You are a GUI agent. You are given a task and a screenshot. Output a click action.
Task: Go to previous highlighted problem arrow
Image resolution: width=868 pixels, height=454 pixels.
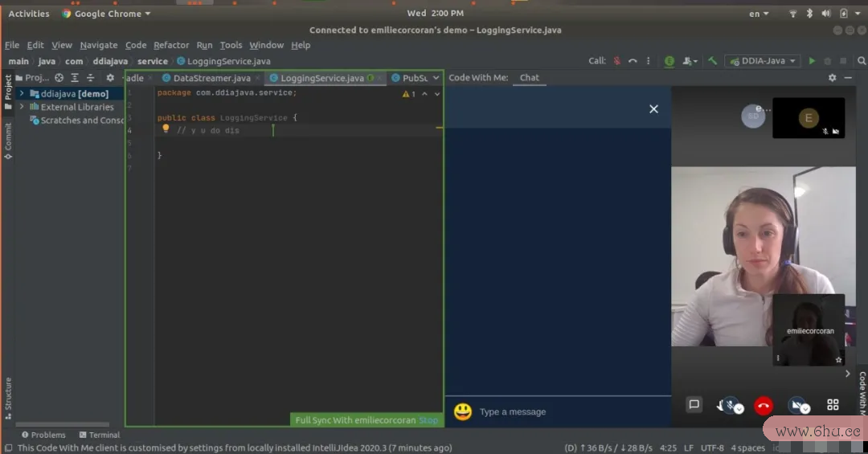click(424, 94)
